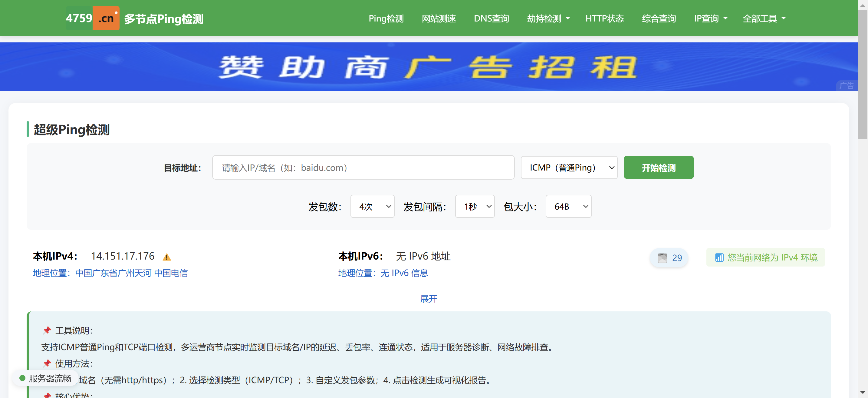This screenshot has width=868, height=398.
Task: Click the 展开 link
Action: (429, 299)
